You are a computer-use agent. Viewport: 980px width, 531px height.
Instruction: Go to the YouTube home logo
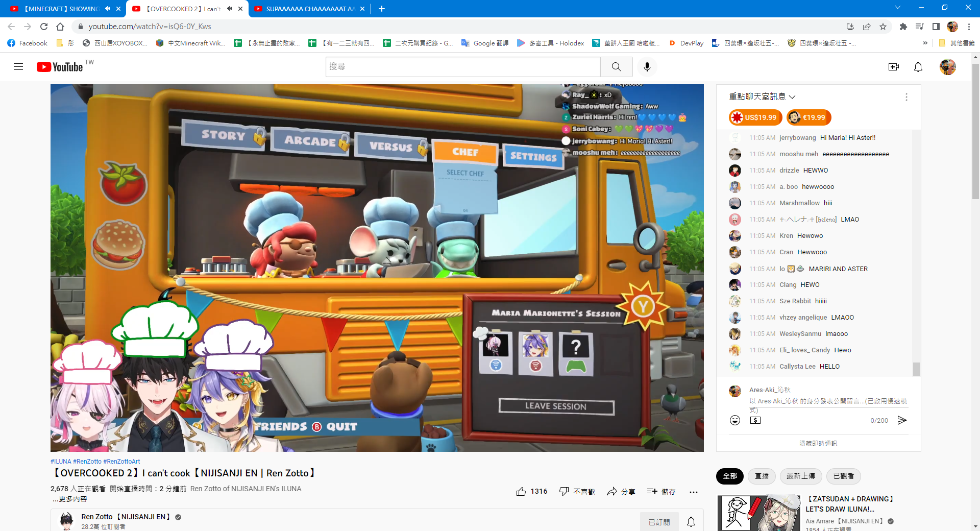click(60, 67)
